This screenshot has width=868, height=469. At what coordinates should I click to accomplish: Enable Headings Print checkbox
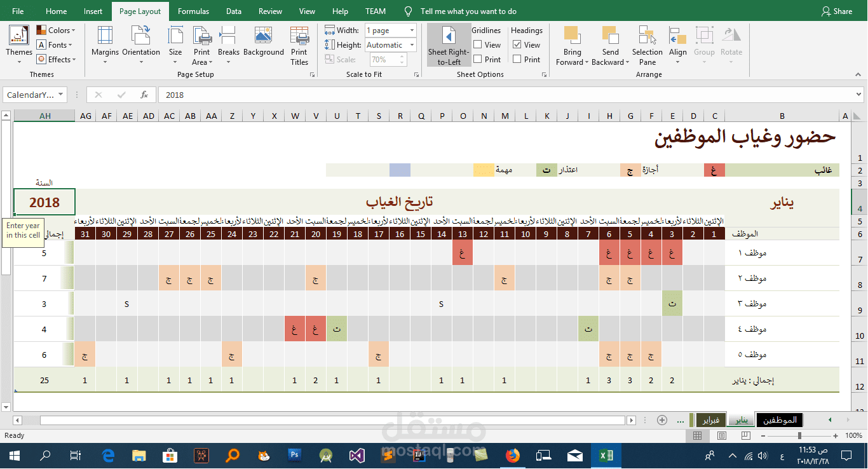pyautogui.click(x=517, y=60)
